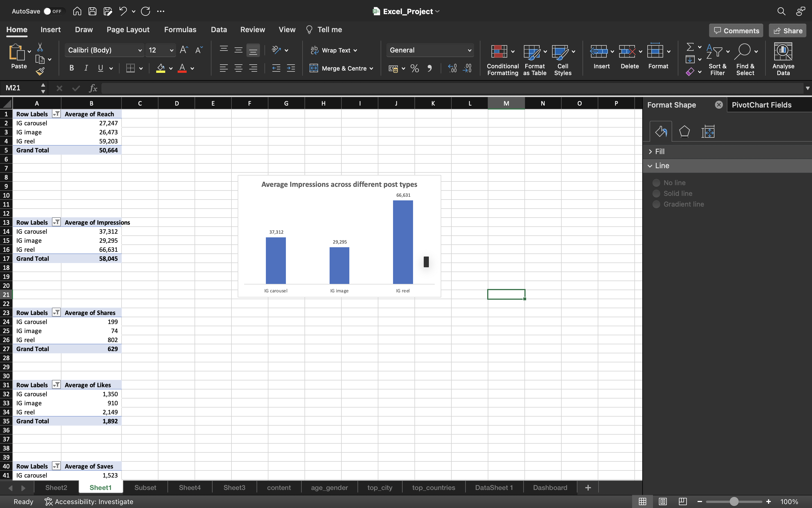Click the Copy icon
This screenshot has height=508, width=812.
pyautogui.click(x=40, y=60)
